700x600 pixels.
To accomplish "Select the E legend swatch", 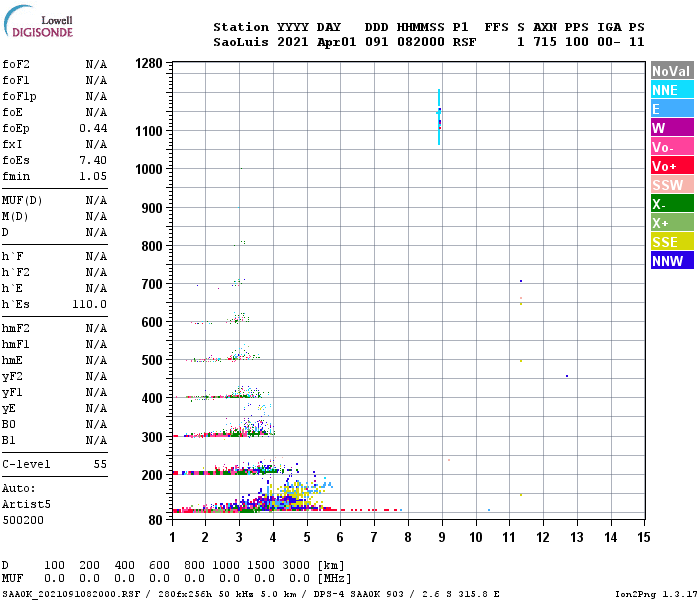I will [672, 109].
